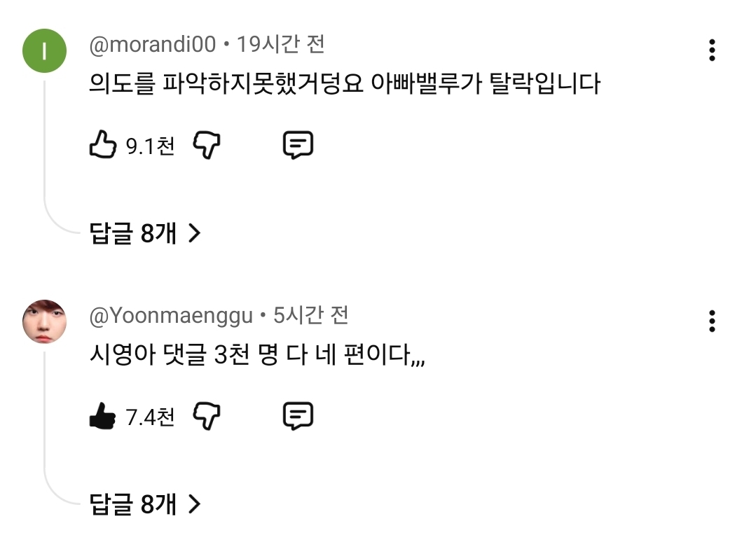Click the comment text starting with 의도를
The height and width of the screenshot is (535, 756).
point(345,85)
